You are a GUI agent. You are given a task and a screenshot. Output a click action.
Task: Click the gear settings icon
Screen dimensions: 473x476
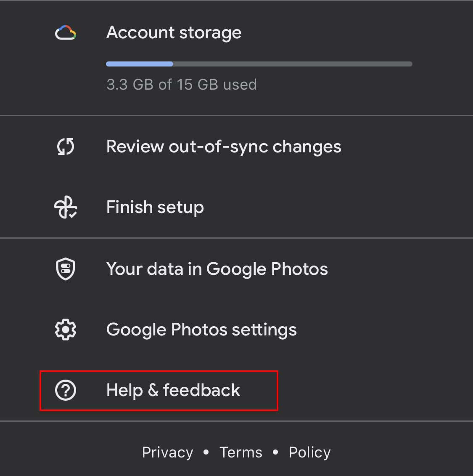pyautogui.click(x=66, y=330)
